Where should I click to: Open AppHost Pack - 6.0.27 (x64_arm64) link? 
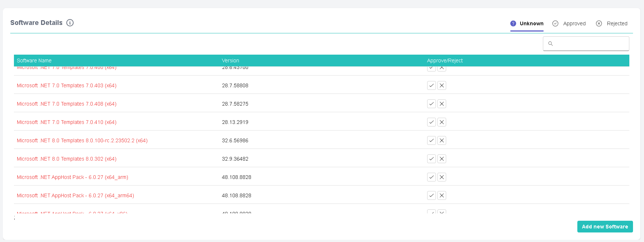click(x=75, y=195)
